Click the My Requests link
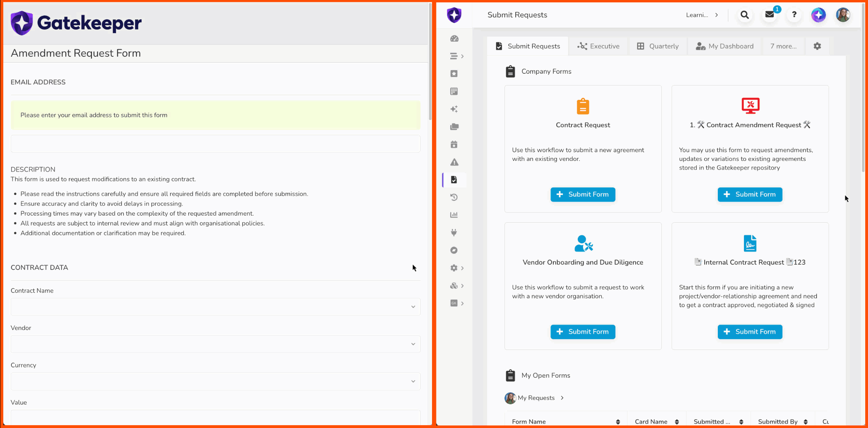This screenshot has width=868, height=428. click(x=536, y=398)
